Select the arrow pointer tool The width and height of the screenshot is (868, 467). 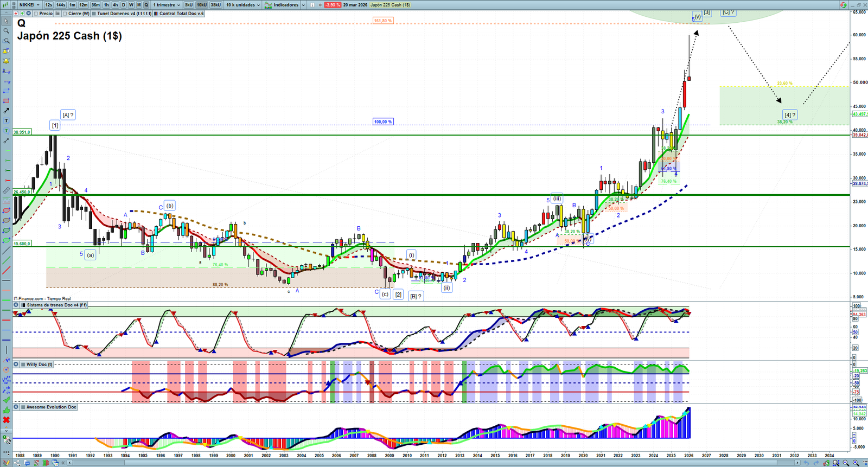pyautogui.click(x=6, y=21)
